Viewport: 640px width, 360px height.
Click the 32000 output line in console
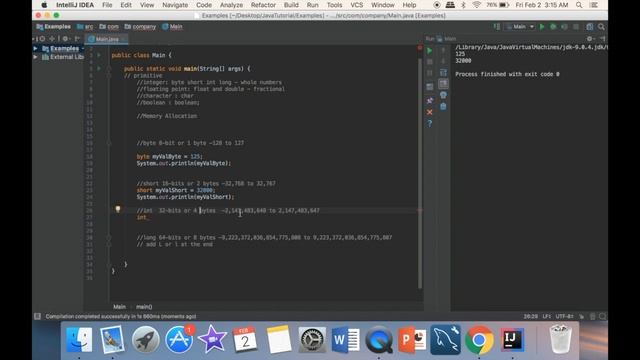pyautogui.click(x=463, y=61)
